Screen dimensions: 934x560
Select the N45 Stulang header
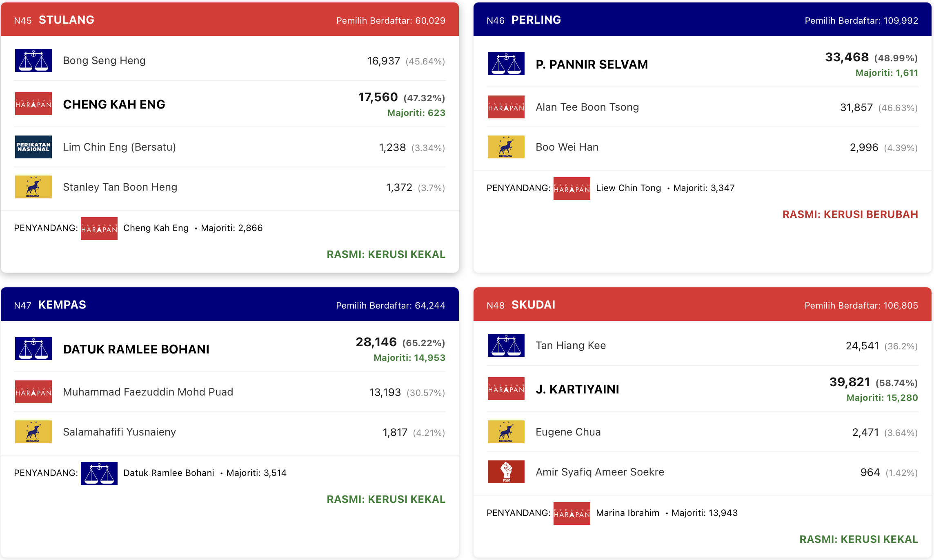tap(230, 20)
